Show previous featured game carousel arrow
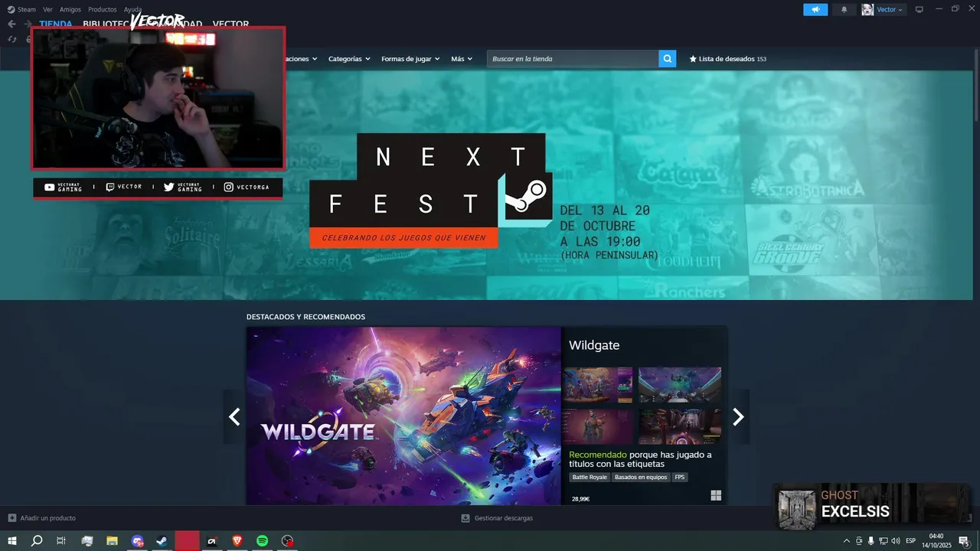Viewport: 980px width, 551px height. click(234, 416)
